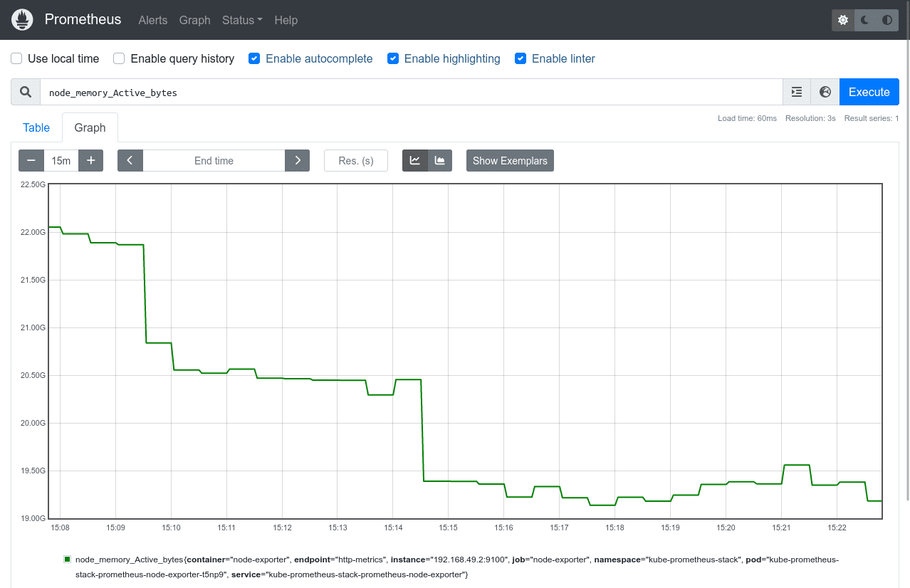Disable the Enable autocomplete checkbox
Screen dimensions: 910x588
point(254,58)
